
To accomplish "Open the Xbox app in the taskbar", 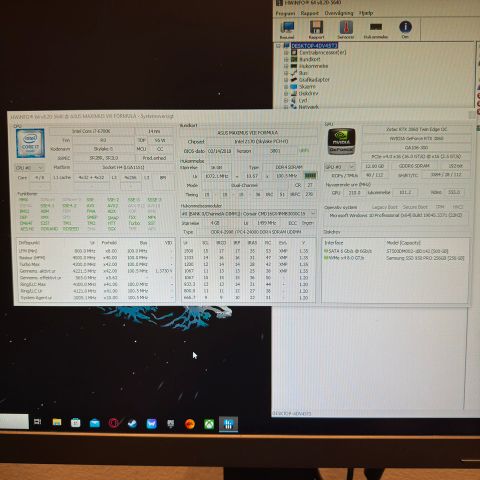I will pos(209,424).
